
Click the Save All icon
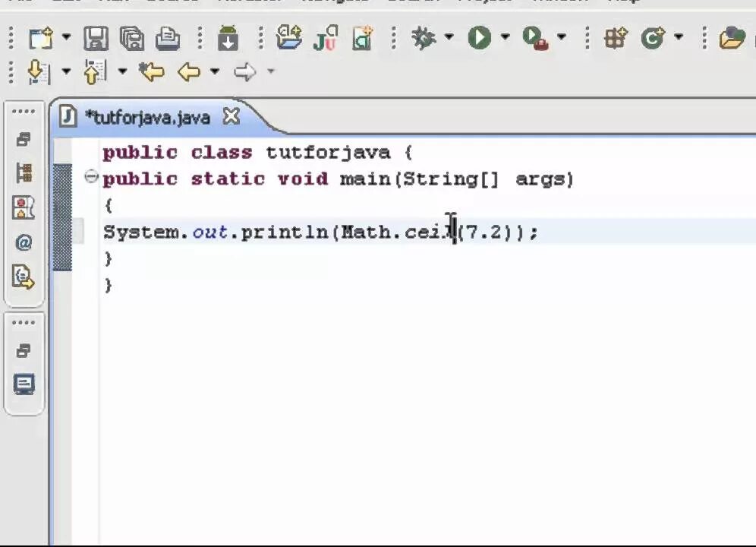pyautogui.click(x=131, y=38)
